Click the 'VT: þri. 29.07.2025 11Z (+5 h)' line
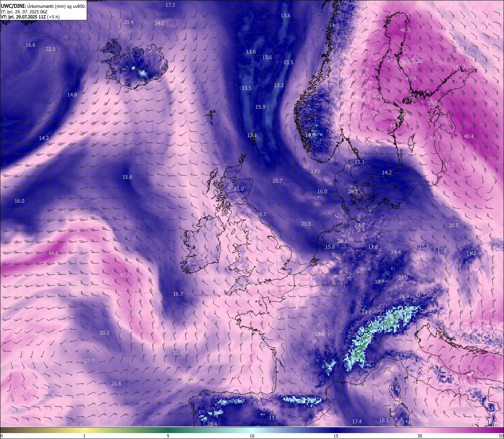Screen dimensions: 504x439 coord(30,17)
